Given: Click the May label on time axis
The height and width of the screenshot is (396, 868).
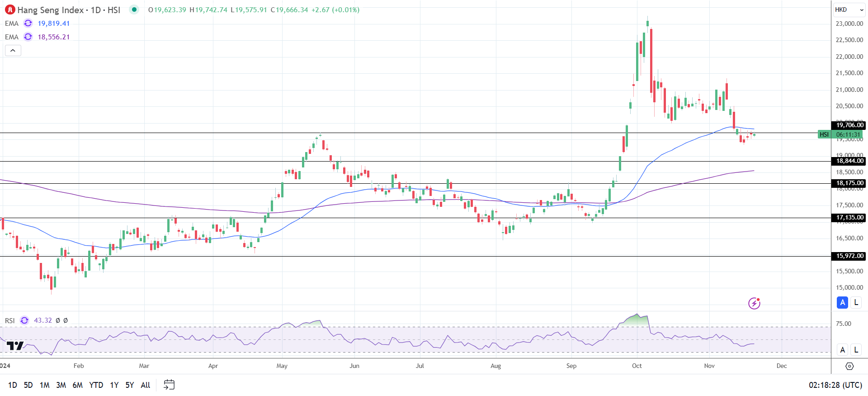Looking at the screenshot, I should (x=282, y=366).
